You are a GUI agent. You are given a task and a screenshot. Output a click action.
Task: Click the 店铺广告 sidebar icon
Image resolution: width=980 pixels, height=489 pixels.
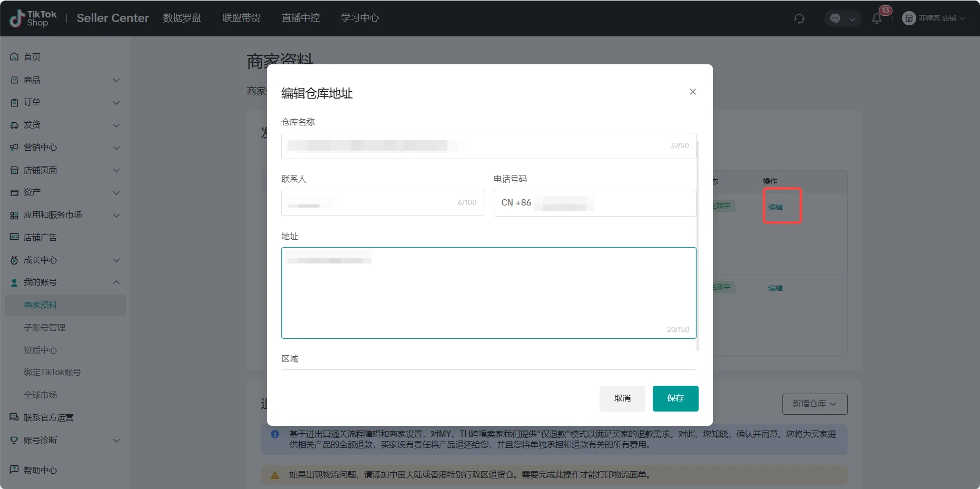(14, 237)
